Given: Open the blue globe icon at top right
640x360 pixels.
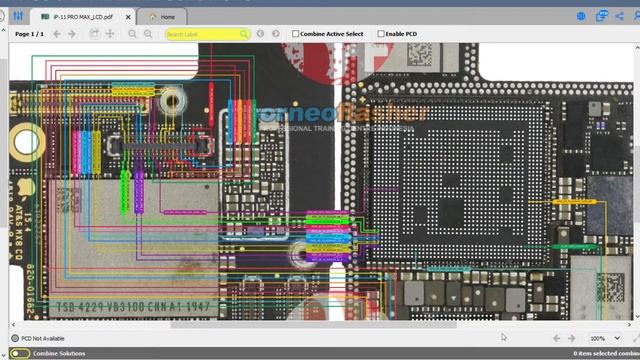Looking at the screenshot, I should click(581, 16).
